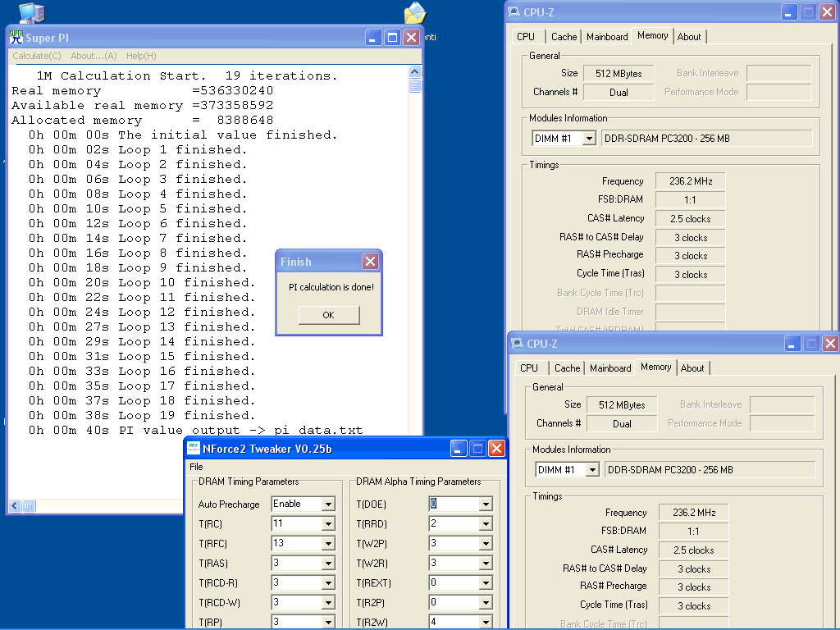This screenshot has width=840, height=630.
Task: Open the T(DOE) dropdown
Action: [486, 504]
